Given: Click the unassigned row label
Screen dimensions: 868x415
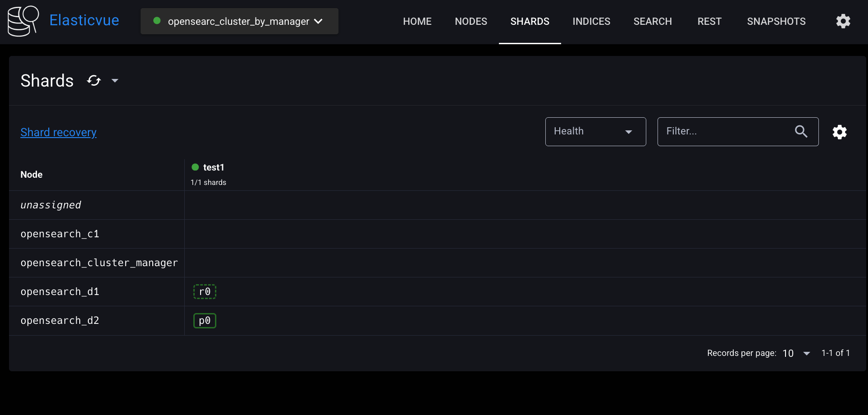Looking at the screenshot, I should tap(51, 205).
